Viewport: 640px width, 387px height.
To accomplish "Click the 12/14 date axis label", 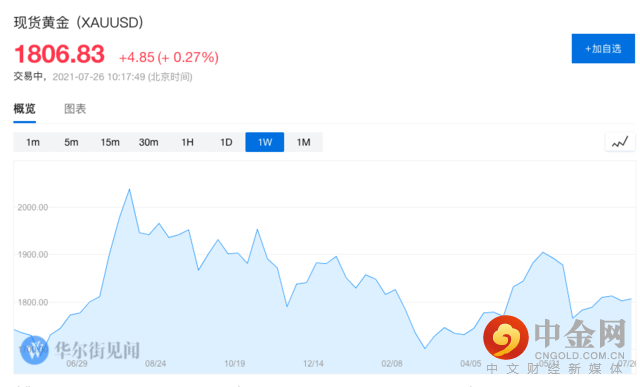I will [313, 363].
